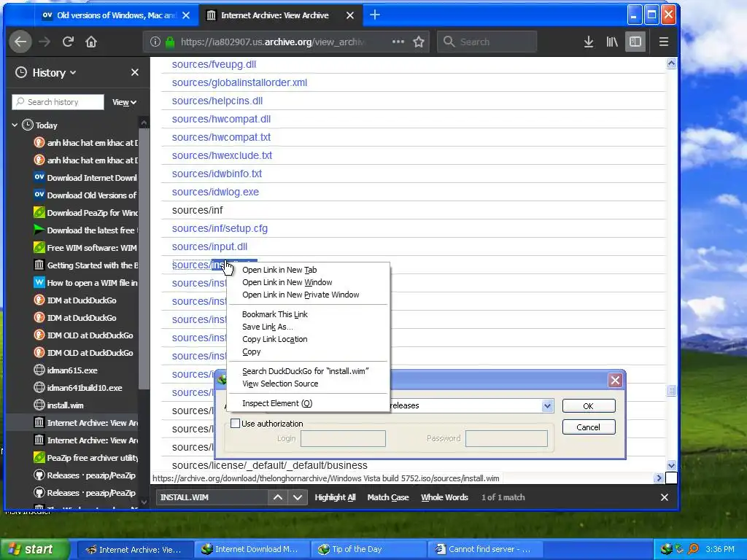This screenshot has width=747, height=560.
Task: Choose Open Link in New Tab
Action: [279, 270]
